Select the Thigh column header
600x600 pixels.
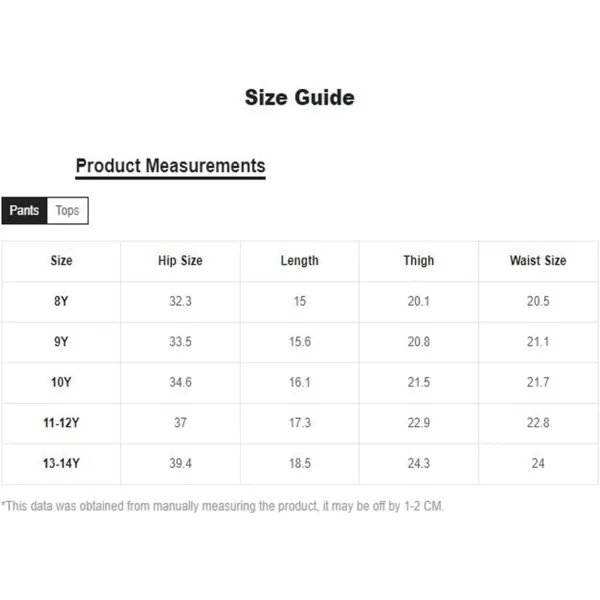click(419, 261)
